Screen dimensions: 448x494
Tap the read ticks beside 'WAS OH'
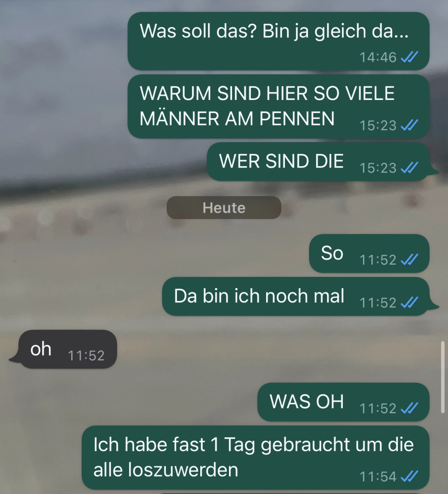coord(409,408)
